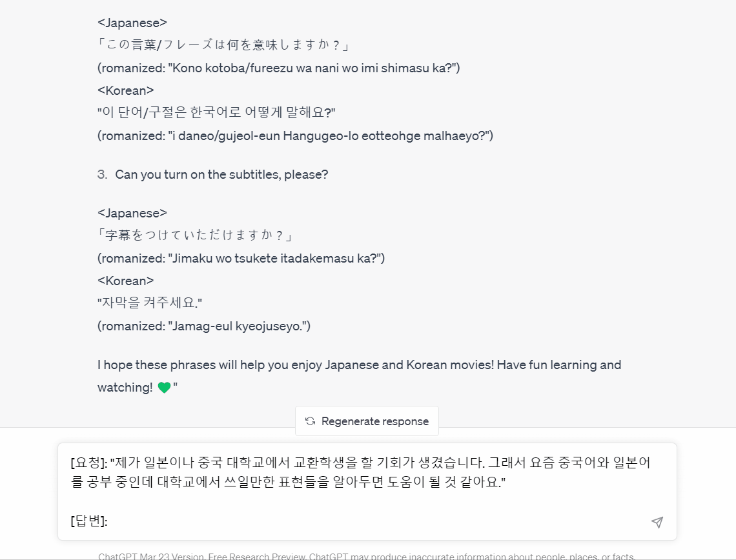Click the [요청]: text in the prompt box
This screenshot has width=736, height=560.
coord(89,463)
